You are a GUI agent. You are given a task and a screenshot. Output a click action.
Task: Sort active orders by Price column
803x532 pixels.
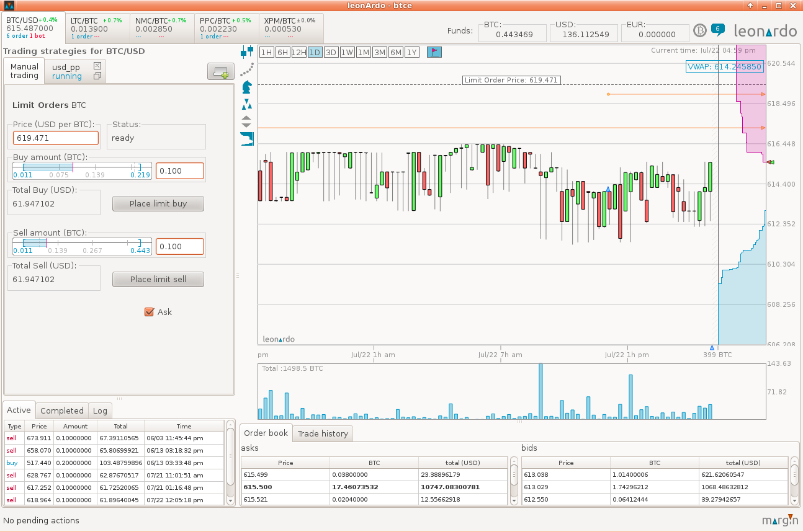click(39, 427)
